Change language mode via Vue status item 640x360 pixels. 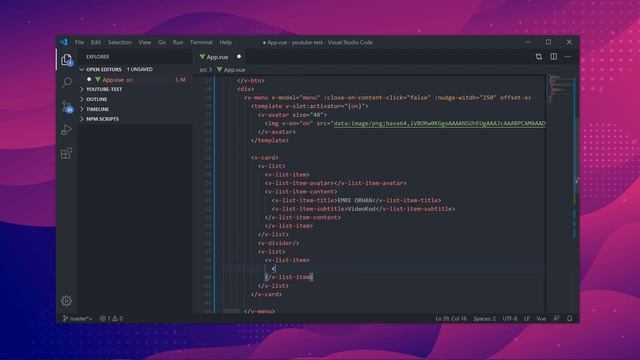point(541,318)
